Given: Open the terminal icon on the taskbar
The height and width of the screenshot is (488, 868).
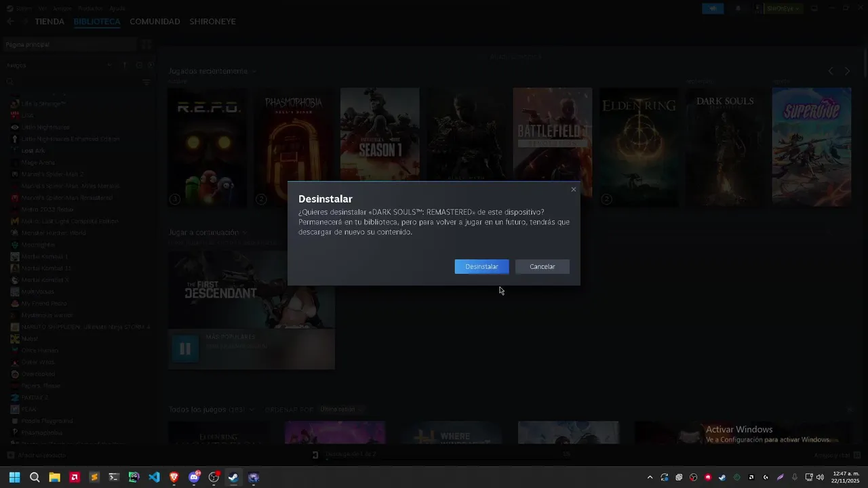Looking at the screenshot, I should 114,477.
